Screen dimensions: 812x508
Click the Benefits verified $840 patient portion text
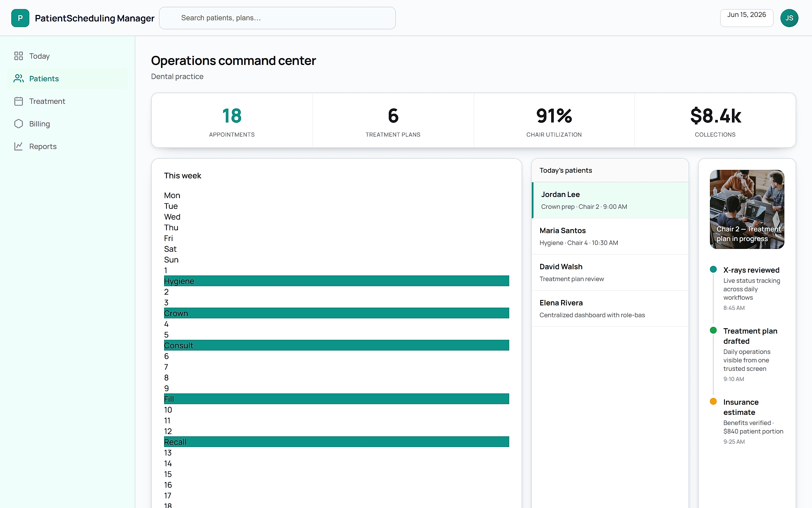coord(753,427)
